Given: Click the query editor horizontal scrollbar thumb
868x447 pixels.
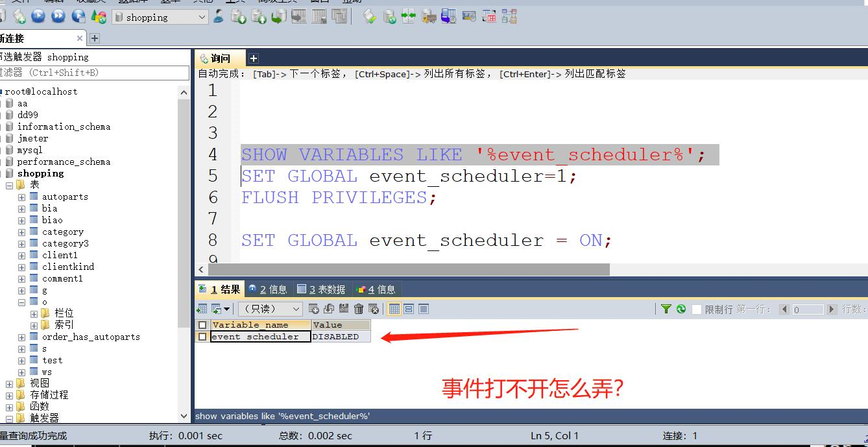Looking at the screenshot, I should coord(409,269).
